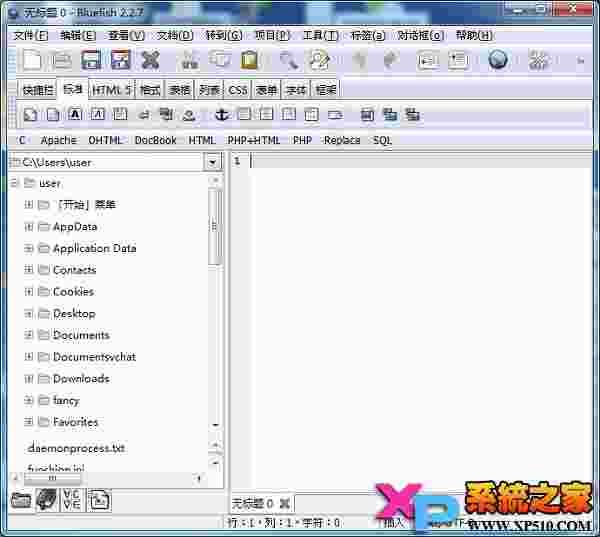Expand the Application Data folder
This screenshot has height=537, width=600.
point(28,248)
